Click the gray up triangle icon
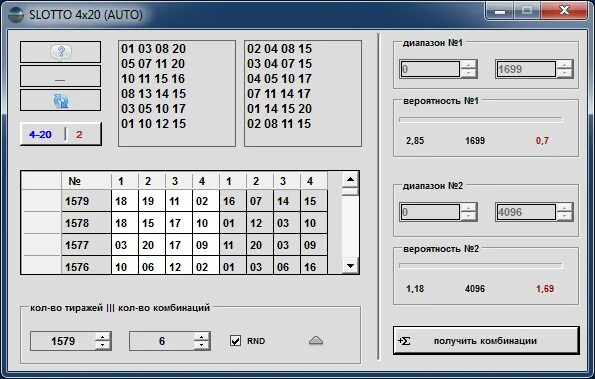The height and width of the screenshot is (379, 595). click(x=316, y=341)
